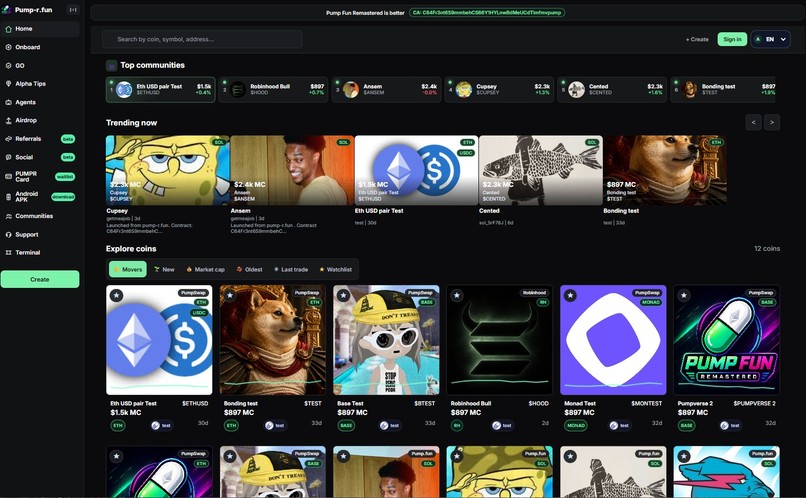Select the Watchlist filter tab

tap(336, 269)
